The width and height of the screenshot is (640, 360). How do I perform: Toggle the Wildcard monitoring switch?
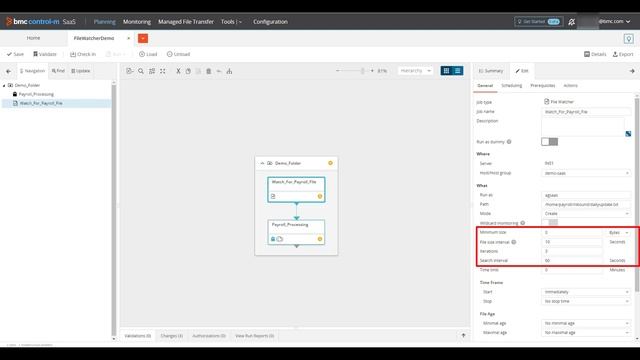point(549,223)
